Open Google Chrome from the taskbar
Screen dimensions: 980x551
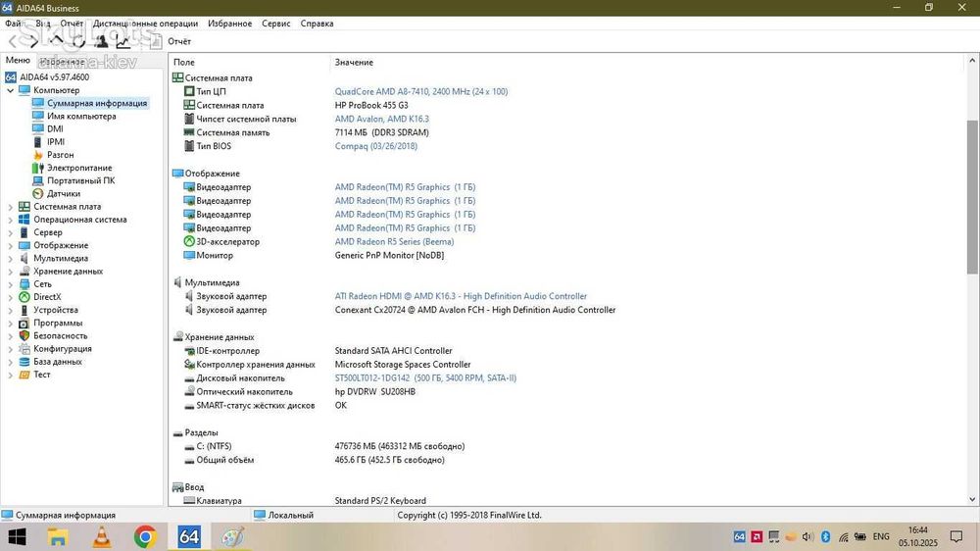click(145, 536)
